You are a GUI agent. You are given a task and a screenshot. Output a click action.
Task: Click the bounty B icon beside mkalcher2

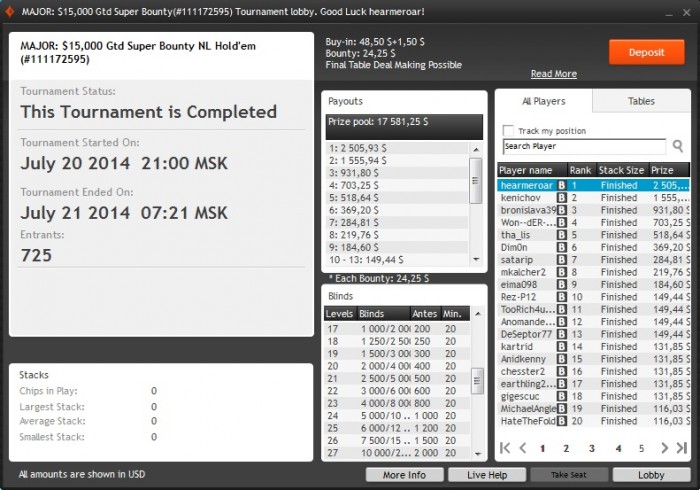coord(562,272)
